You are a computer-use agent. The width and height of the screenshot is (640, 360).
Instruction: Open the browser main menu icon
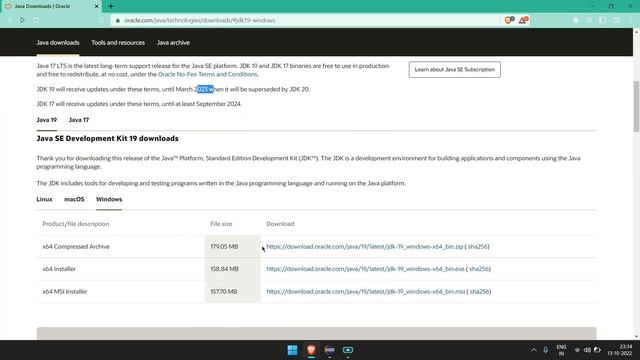tap(630, 20)
